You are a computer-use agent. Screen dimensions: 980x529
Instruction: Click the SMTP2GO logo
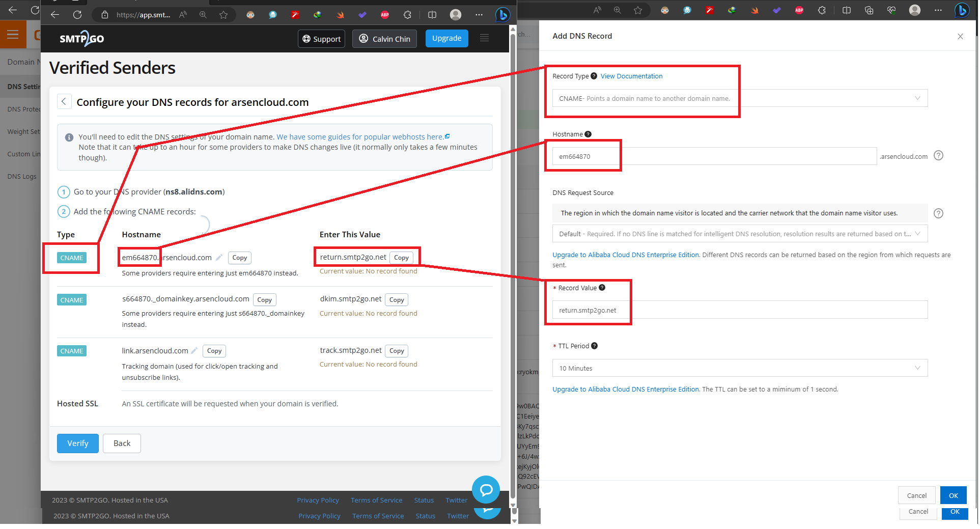click(x=81, y=39)
